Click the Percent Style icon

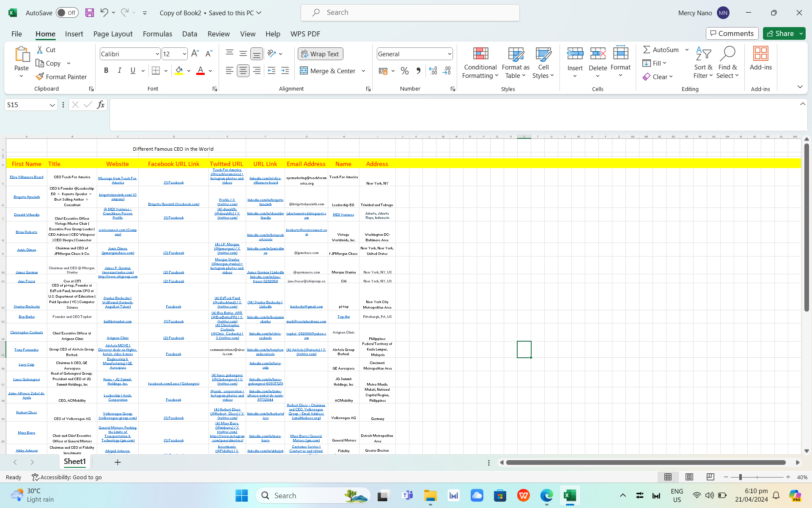point(405,71)
